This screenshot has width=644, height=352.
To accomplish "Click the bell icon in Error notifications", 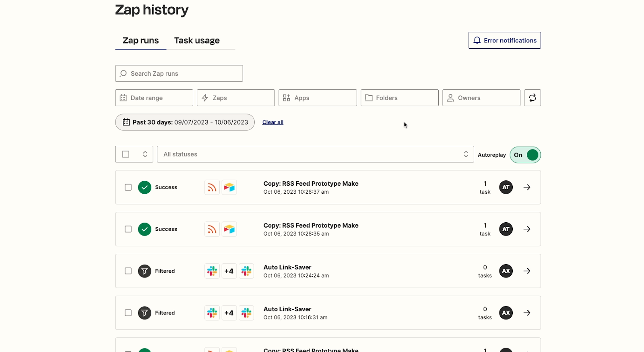I will tap(477, 40).
